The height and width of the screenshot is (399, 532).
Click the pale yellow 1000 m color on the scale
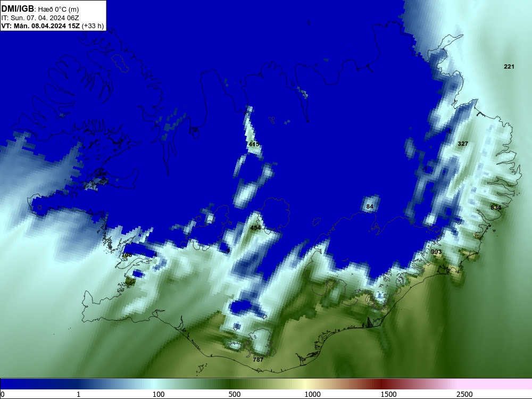305,384
